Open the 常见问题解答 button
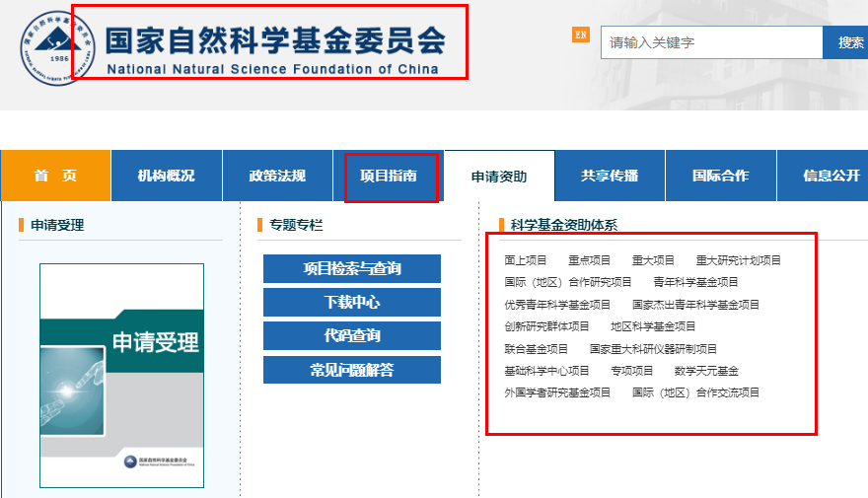The width and height of the screenshot is (868, 498). tap(352, 370)
